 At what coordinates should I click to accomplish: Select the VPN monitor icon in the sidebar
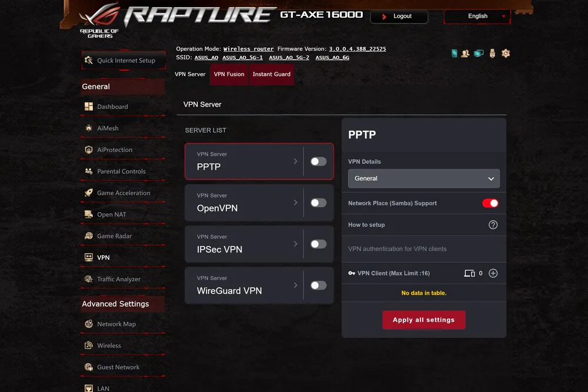(x=89, y=257)
